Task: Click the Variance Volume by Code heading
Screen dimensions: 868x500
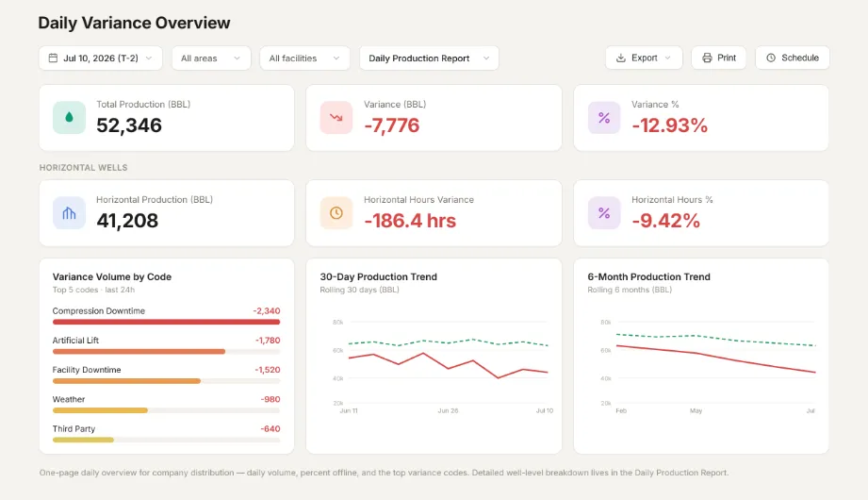Action: tap(112, 276)
